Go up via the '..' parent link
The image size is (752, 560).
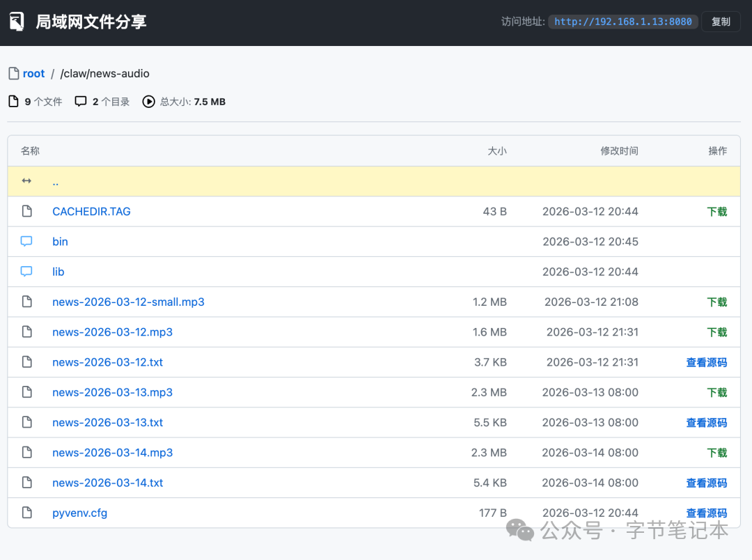(x=56, y=182)
